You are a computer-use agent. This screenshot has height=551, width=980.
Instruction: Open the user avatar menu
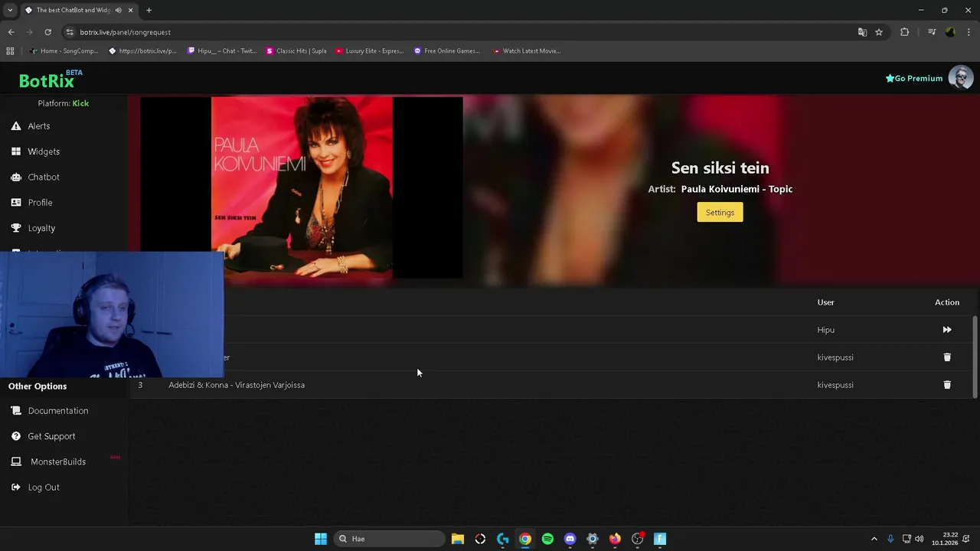(x=961, y=77)
